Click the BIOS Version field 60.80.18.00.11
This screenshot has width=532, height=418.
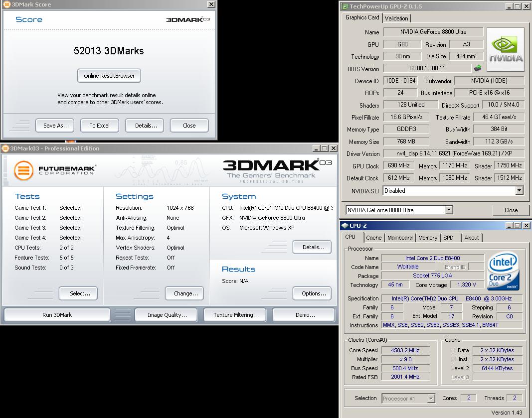[x=427, y=68]
